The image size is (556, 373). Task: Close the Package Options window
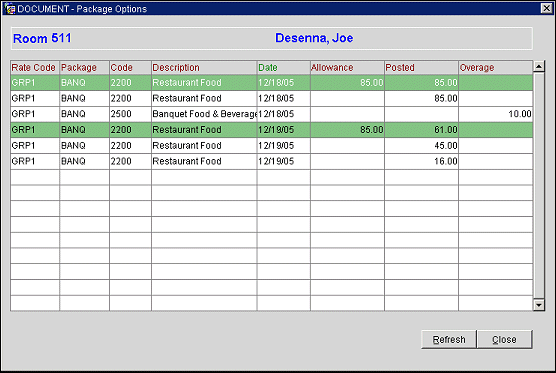pyautogui.click(x=546, y=8)
